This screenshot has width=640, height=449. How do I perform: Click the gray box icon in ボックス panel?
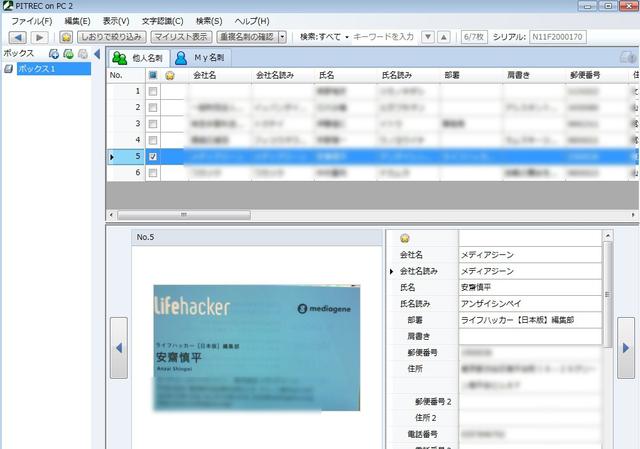pos(83,54)
